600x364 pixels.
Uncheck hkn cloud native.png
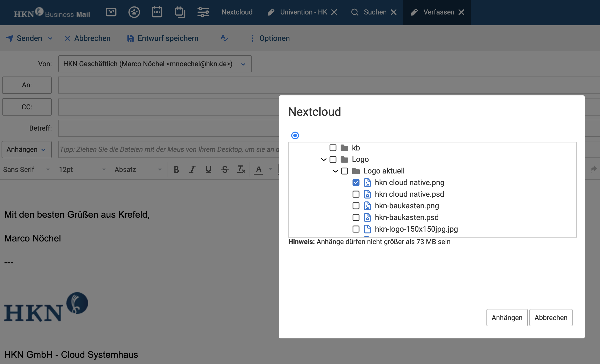[x=356, y=183]
